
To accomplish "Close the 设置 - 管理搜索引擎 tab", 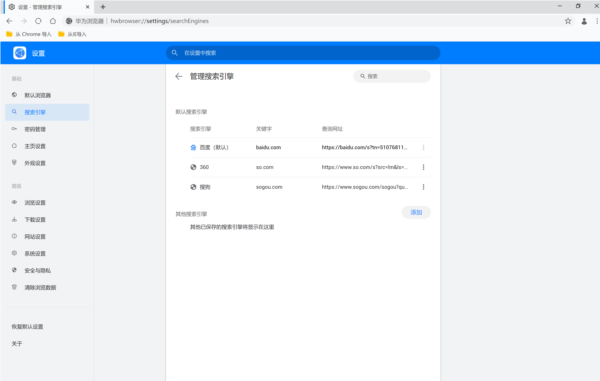I will point(88,7).
